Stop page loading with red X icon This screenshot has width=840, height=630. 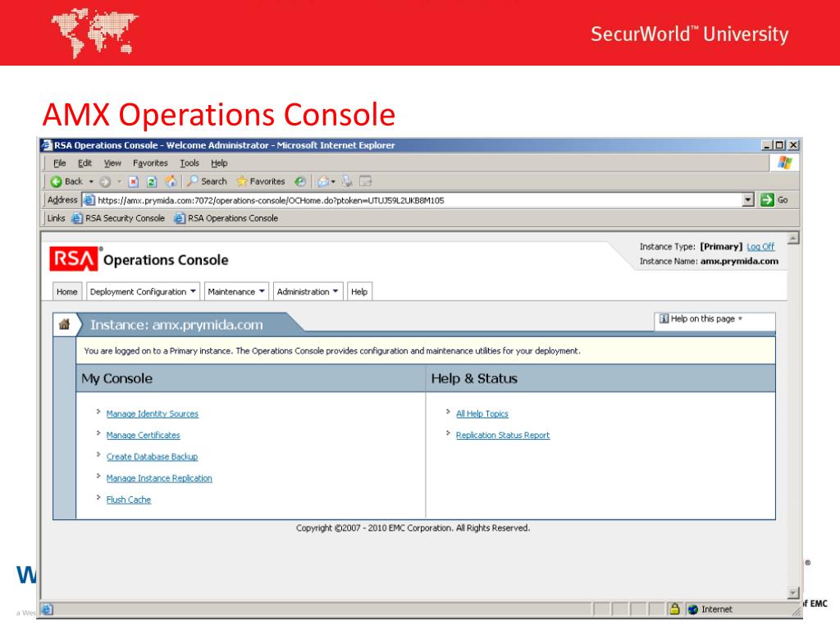(x=134, y=181)
